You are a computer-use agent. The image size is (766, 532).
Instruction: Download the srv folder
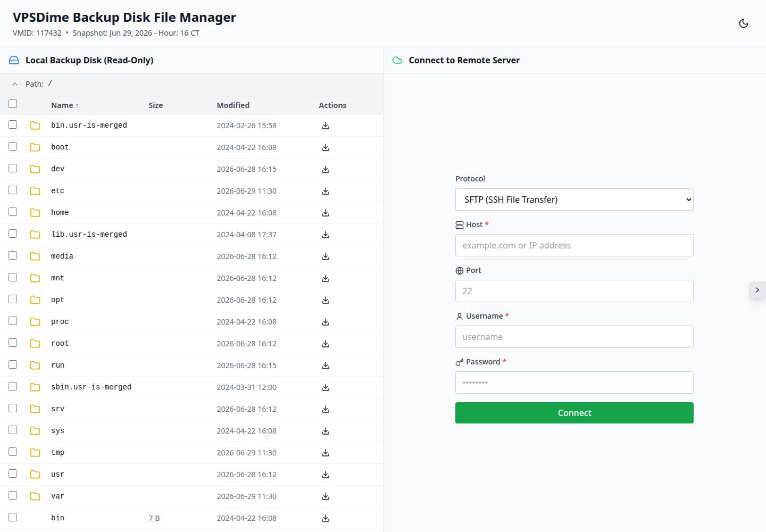(x=326, y=409)
